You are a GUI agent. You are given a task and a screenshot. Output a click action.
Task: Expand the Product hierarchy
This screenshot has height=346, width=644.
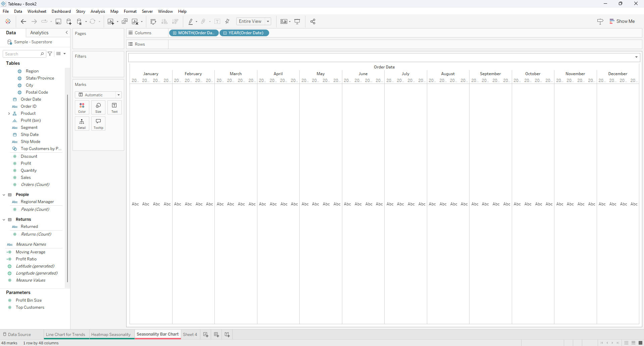point(9,113)
